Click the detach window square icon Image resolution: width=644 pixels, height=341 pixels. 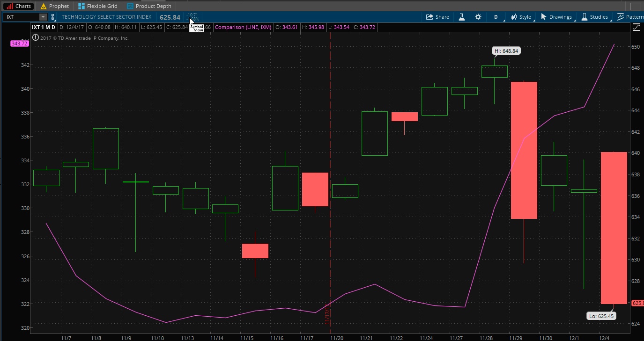coord(636,6)
